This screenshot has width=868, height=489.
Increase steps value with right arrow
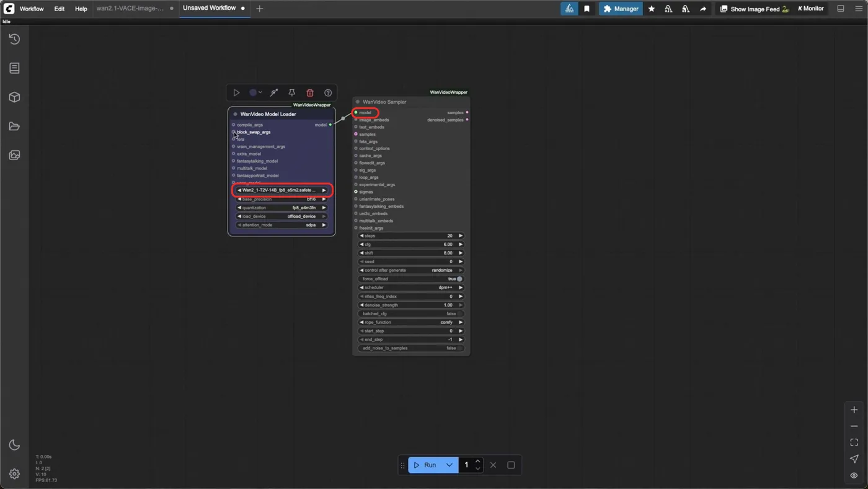pyautogui.click(x=461, y=236)
